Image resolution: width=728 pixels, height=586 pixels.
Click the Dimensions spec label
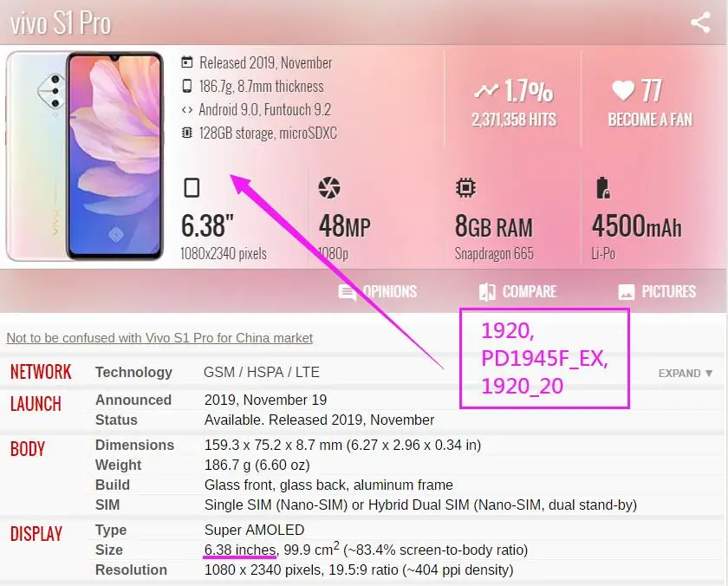(134, 445)
